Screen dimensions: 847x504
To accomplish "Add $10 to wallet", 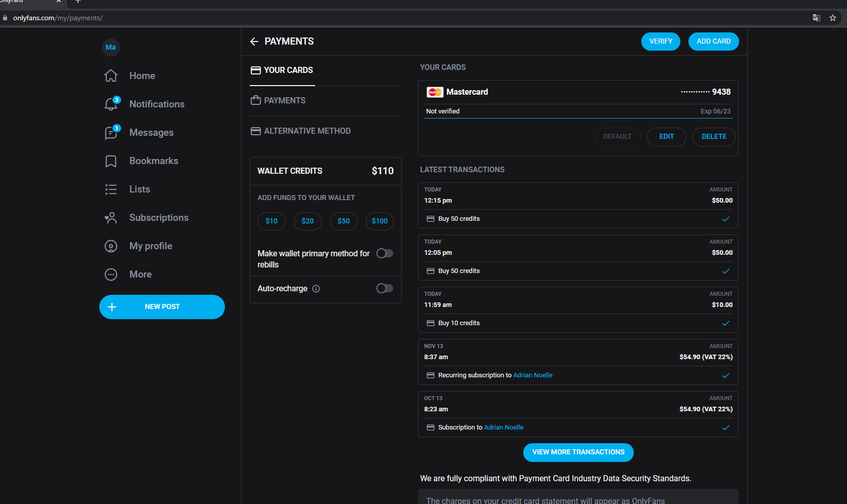I will [272, 221].
